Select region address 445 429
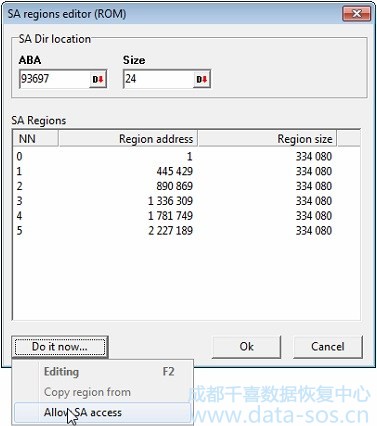The height and width of the screenshot is (426, 377). tap(175, 171)
